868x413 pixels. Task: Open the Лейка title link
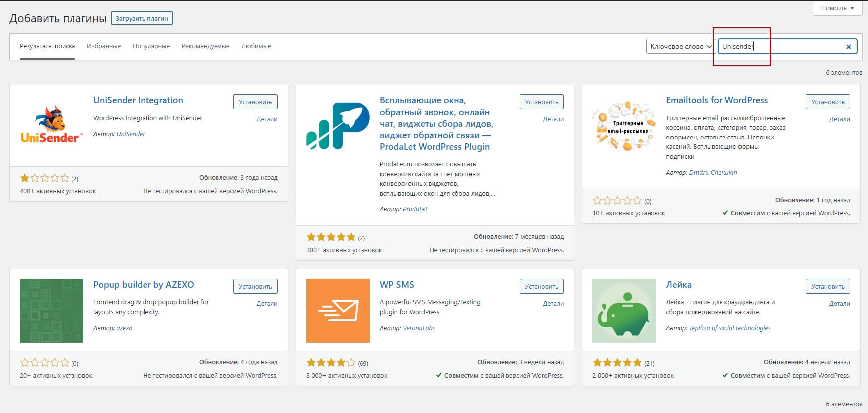679,285
